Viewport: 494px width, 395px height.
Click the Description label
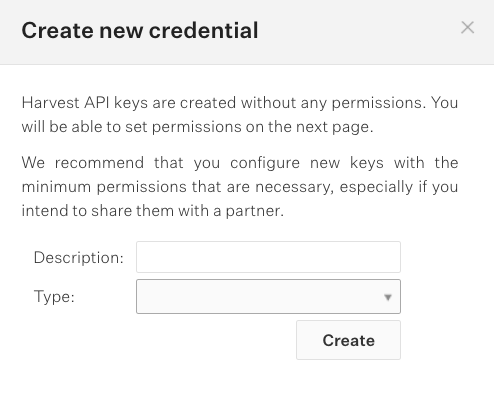pos(79,258)
